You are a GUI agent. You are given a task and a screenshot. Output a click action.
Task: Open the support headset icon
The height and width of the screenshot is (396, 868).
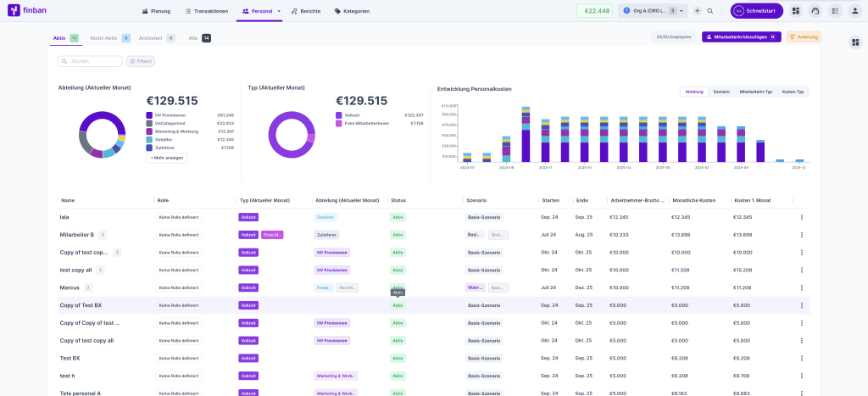click(815, 11)
